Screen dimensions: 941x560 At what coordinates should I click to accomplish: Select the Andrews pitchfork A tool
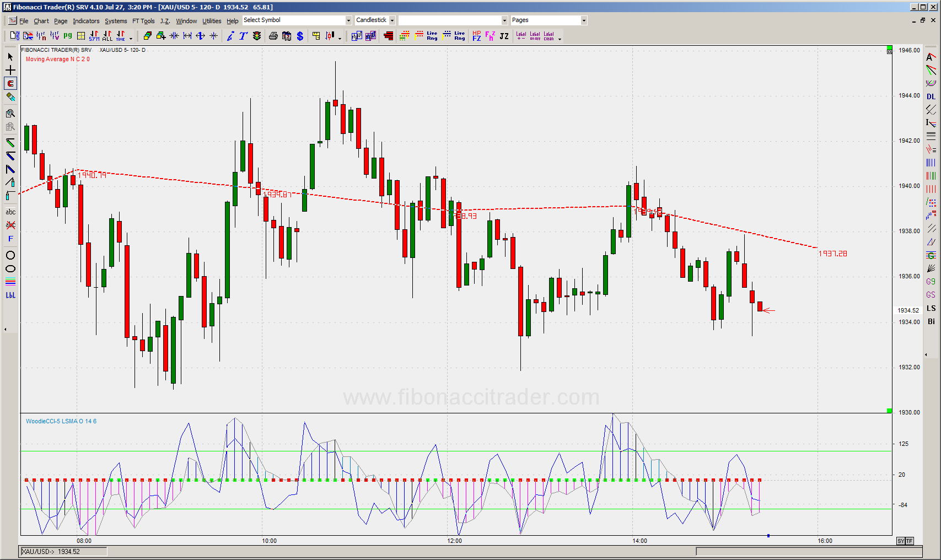click(x=931, y=57)
